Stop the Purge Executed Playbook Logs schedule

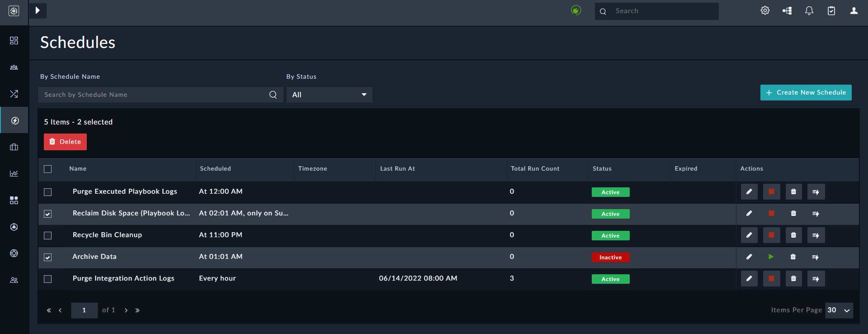(771, 192)
